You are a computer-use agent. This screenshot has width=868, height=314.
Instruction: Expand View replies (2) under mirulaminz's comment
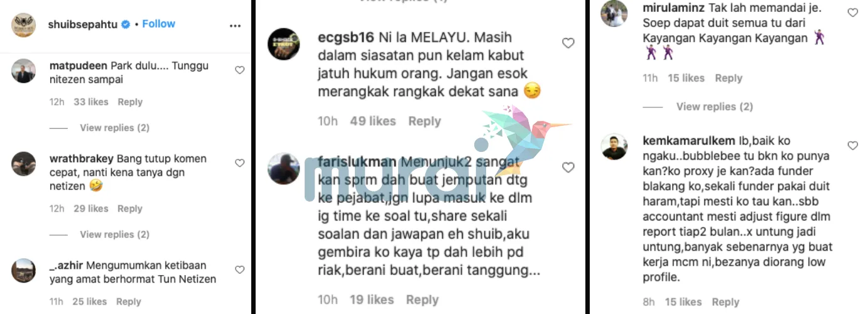[x=714, y=107]
